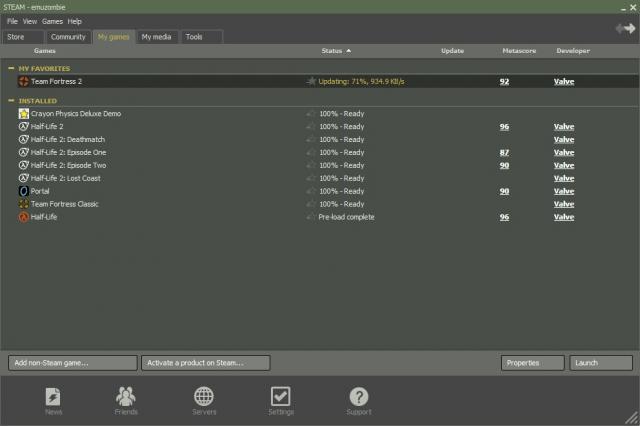Toggle favorite star for Half-Life 2

(x=311, y=126)
